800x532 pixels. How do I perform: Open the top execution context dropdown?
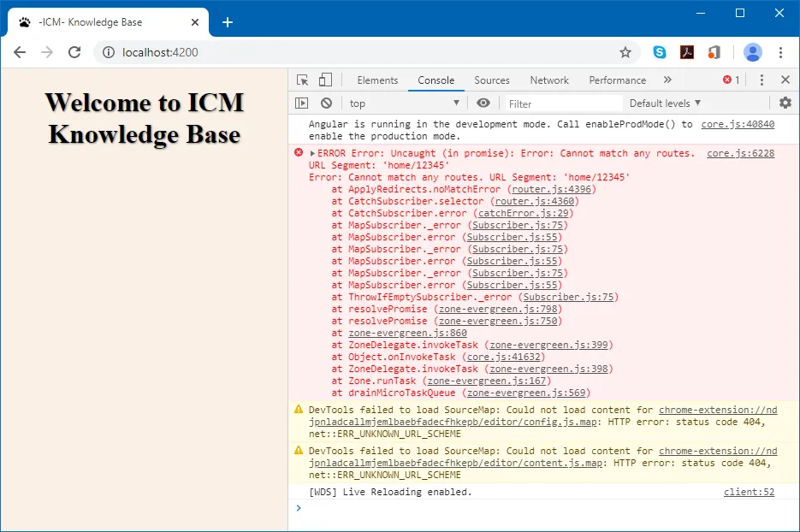[404, 103]
